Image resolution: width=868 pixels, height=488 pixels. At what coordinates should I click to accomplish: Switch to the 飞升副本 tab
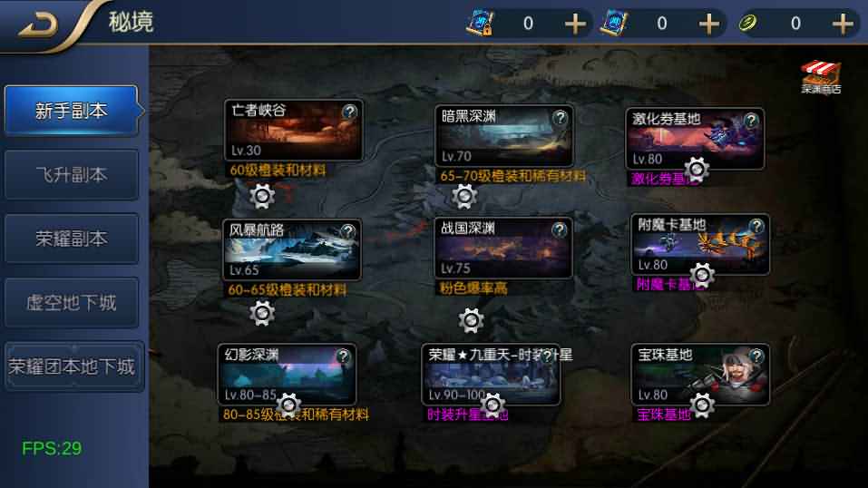coord(72,175)
